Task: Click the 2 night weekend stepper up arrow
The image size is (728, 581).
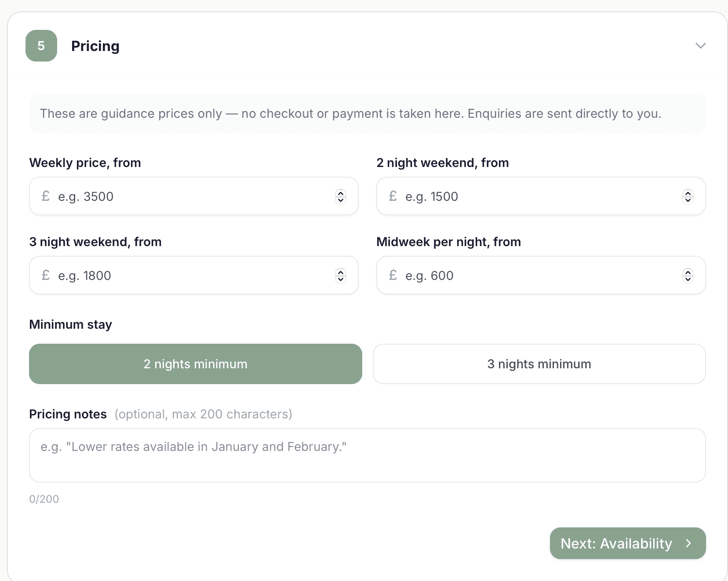Action: point(688,193)
